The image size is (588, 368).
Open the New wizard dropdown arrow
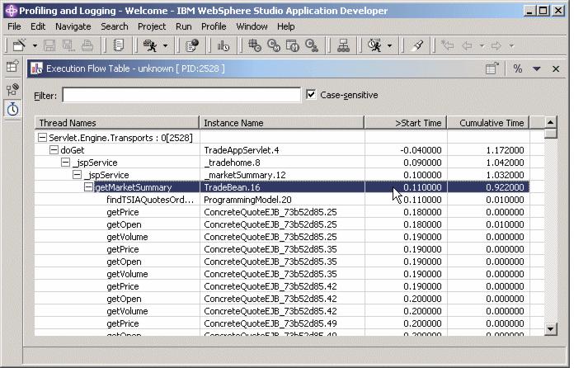(x=35, y=46)
